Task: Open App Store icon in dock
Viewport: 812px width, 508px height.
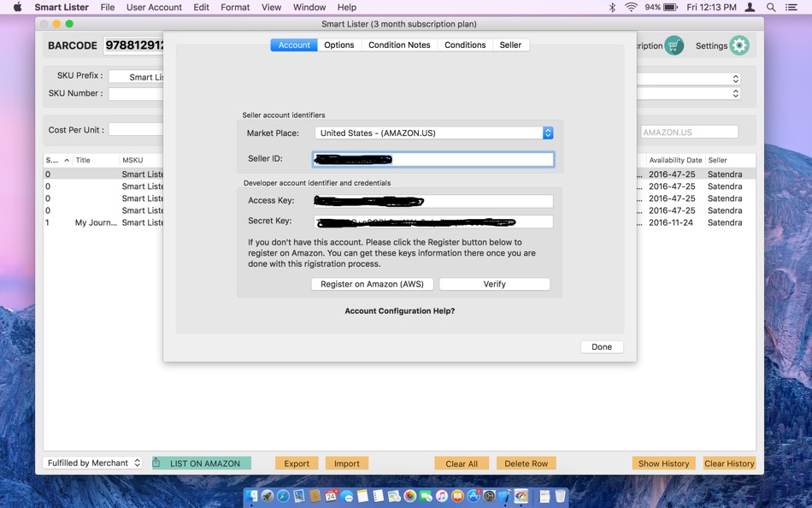Action: coord(474,496)
